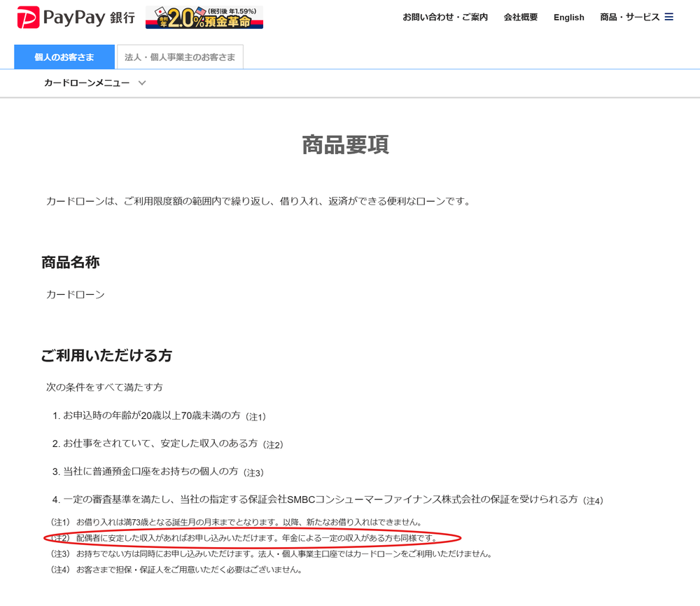Open 会社概要 link

521,18
